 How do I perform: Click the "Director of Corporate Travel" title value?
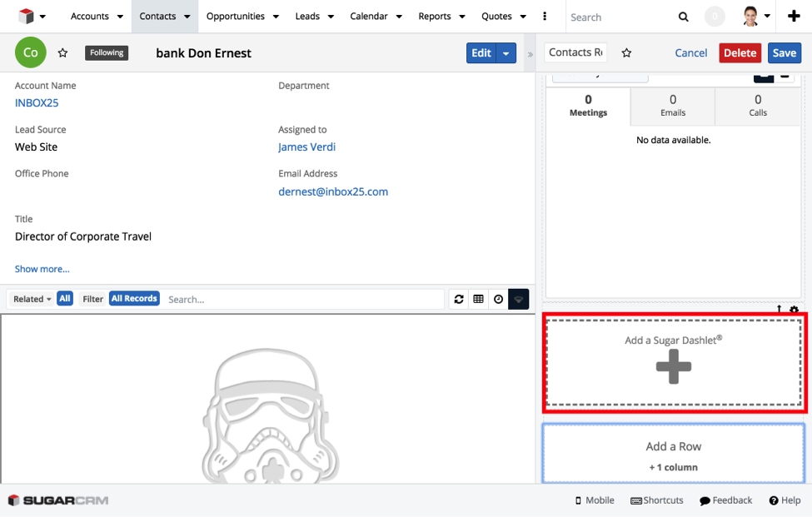(82, 236)
